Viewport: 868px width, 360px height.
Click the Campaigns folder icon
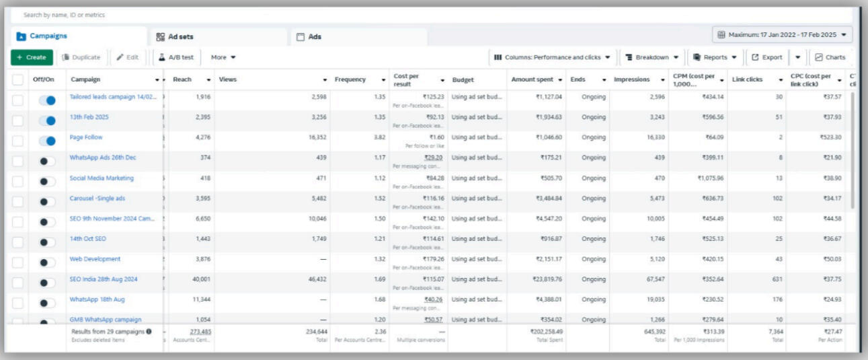point(21,36)
